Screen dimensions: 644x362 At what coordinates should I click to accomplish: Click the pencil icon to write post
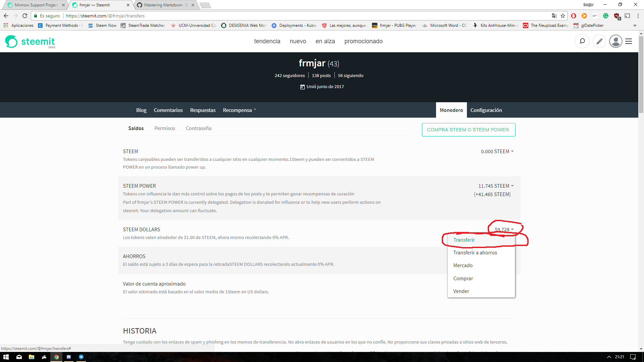pos(599,41)
